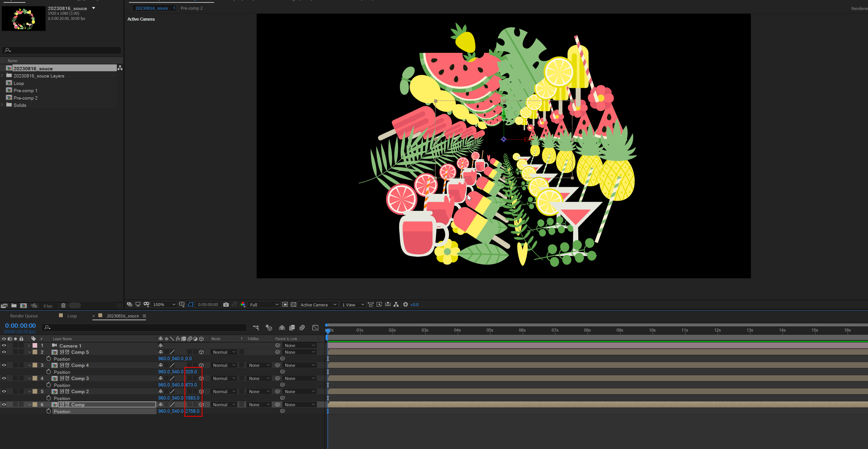Expand the Solids folder in project
868x449 pixels.
[x=2, y=105]
